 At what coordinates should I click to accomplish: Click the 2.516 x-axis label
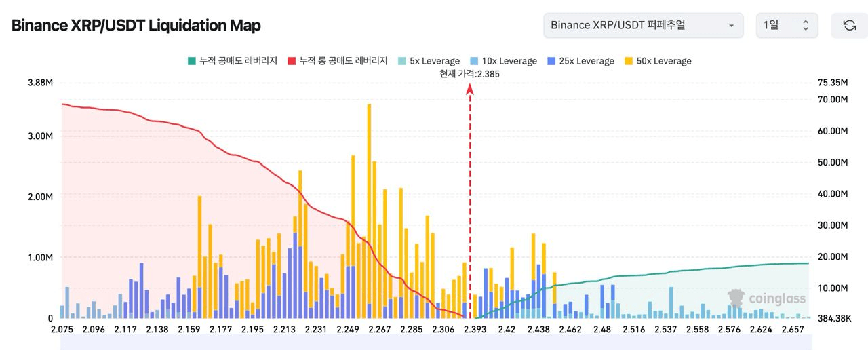(634, 330)
